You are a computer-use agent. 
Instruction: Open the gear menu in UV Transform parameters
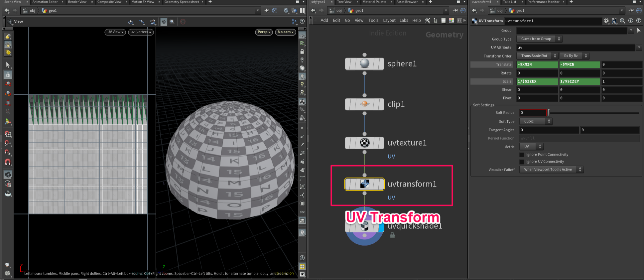click(x=606, y=21)
